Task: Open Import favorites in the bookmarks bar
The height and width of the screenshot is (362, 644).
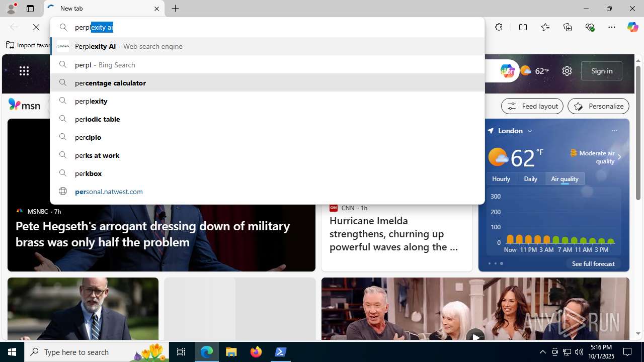Action: click(x=28, y=45)
